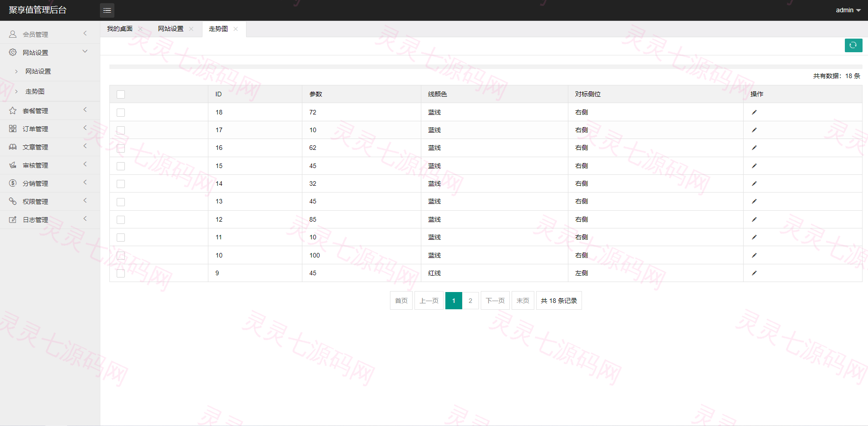Click the article management book icon

tap(13, 147)
